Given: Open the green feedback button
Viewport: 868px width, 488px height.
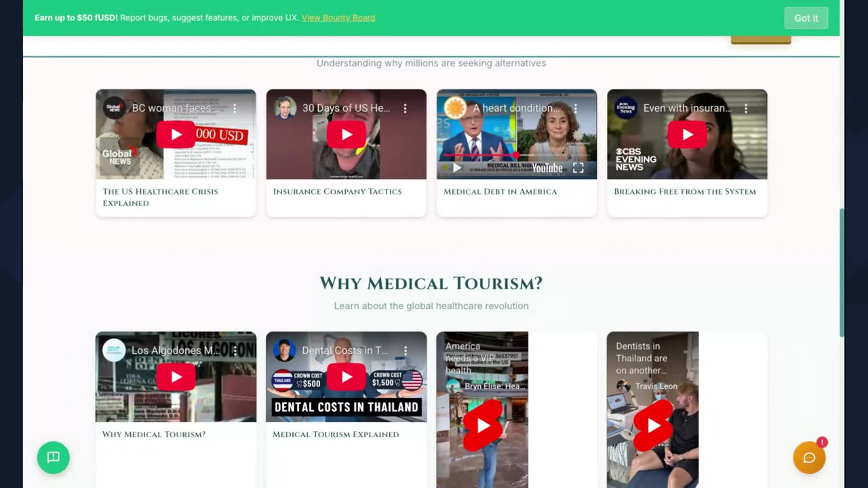Looking at the screenshot, I should (54, 457).
